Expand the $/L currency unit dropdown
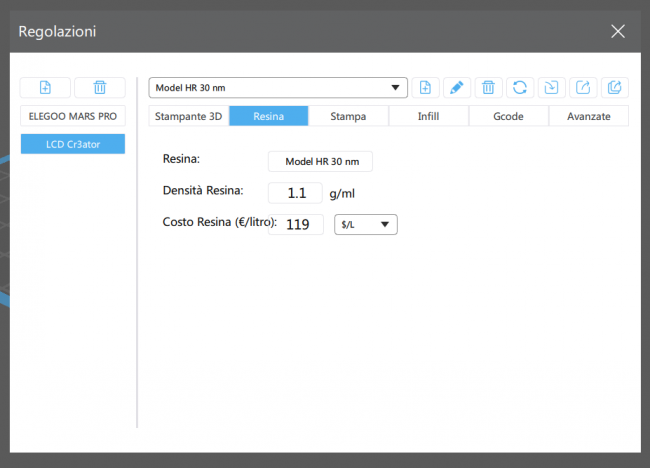Image resolution: width=650 pixels, height=468 pixels. coord(365,225)
